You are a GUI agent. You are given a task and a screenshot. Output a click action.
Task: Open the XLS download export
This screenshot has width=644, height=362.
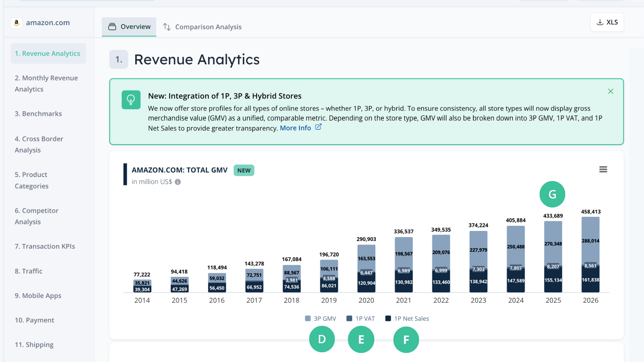[607, 22]
